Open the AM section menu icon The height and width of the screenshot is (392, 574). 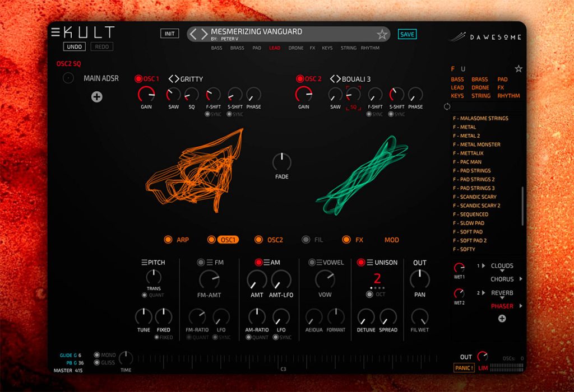(x=266, y=262)
